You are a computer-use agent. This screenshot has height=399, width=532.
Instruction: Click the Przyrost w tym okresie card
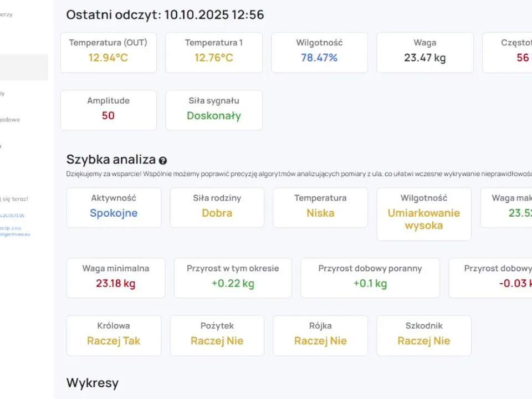(x=233, y=278)
